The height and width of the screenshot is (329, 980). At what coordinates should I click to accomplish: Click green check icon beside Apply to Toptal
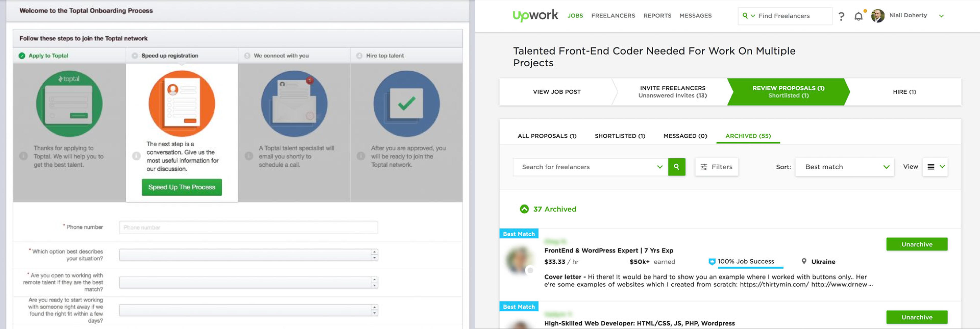tap(22, 56)
